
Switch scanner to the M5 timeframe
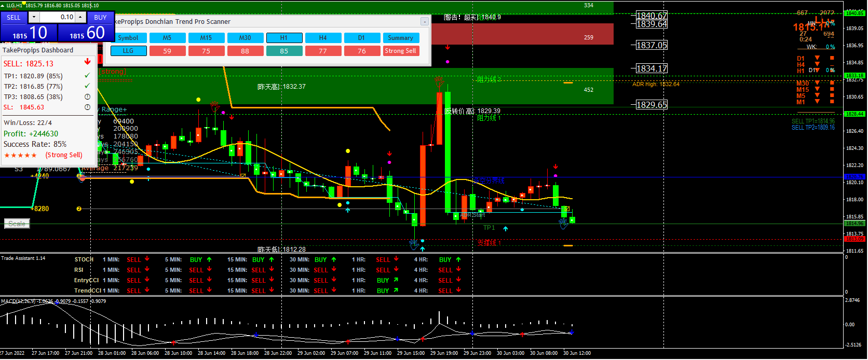point(167,38)
